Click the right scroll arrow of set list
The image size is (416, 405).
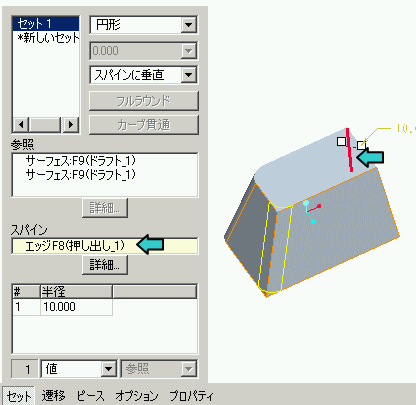click(70, 125)
